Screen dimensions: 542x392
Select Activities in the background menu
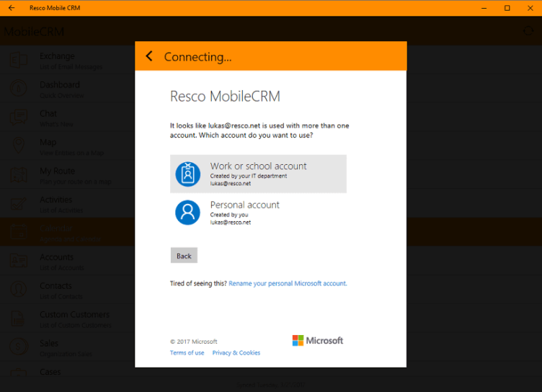(x=68, y=203)
